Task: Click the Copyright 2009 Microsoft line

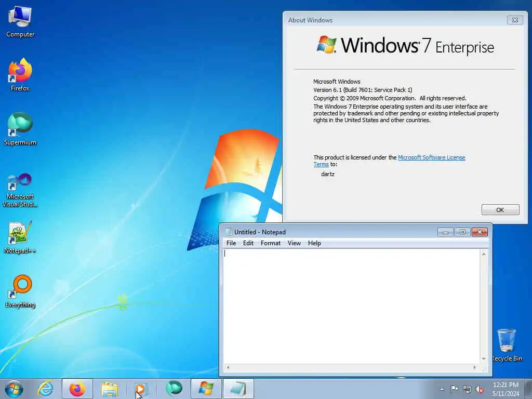Action: point(390,98)
